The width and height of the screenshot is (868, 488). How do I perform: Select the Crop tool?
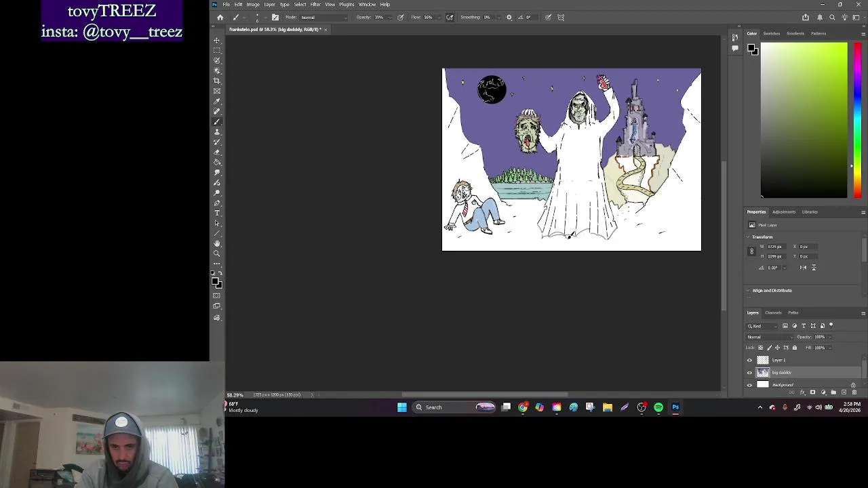tap(217, 81)
